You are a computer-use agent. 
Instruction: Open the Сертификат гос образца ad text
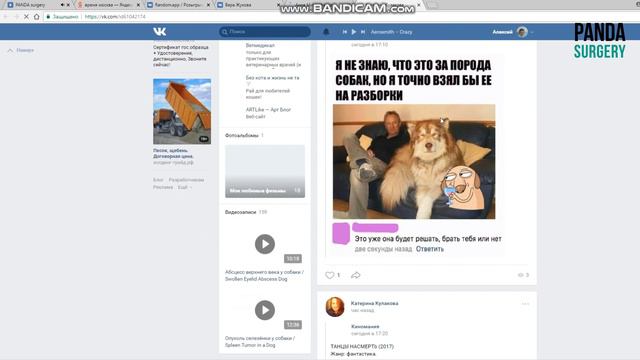coord(181,56)
